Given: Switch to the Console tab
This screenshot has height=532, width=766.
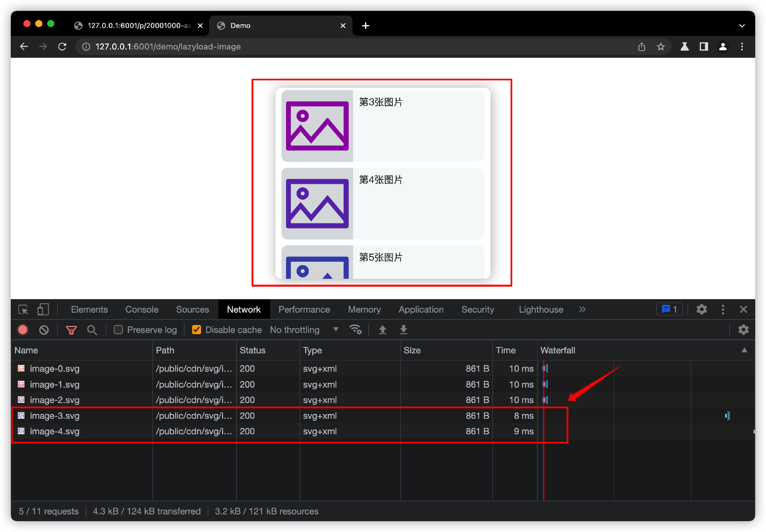Looking at the screenshot, I should pos(142,309).
